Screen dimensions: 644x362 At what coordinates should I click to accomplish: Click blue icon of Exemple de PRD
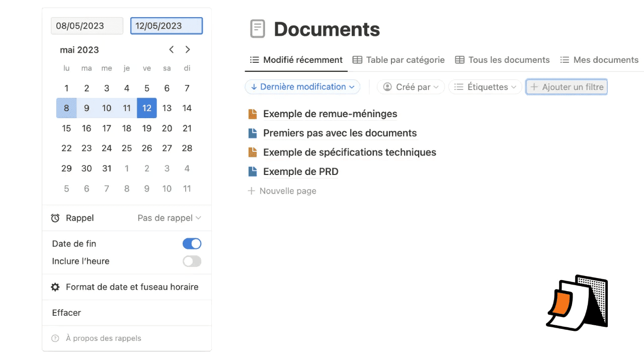point(253,171)
